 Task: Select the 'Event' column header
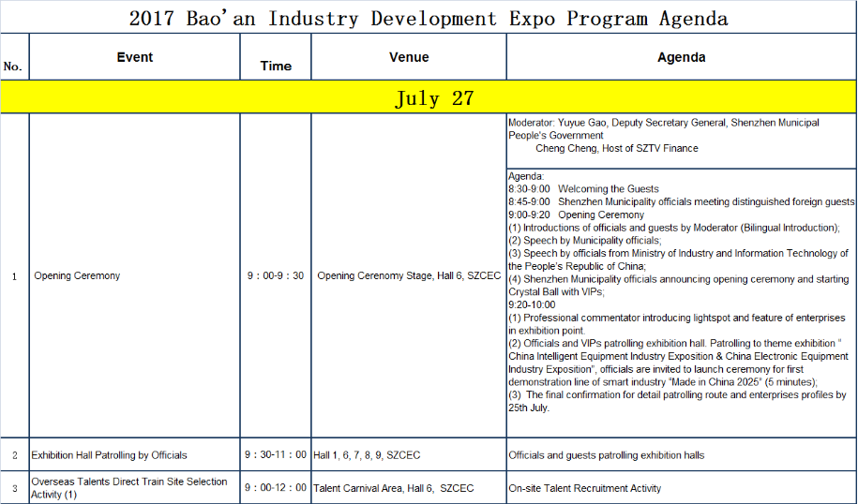pos(135,57)
